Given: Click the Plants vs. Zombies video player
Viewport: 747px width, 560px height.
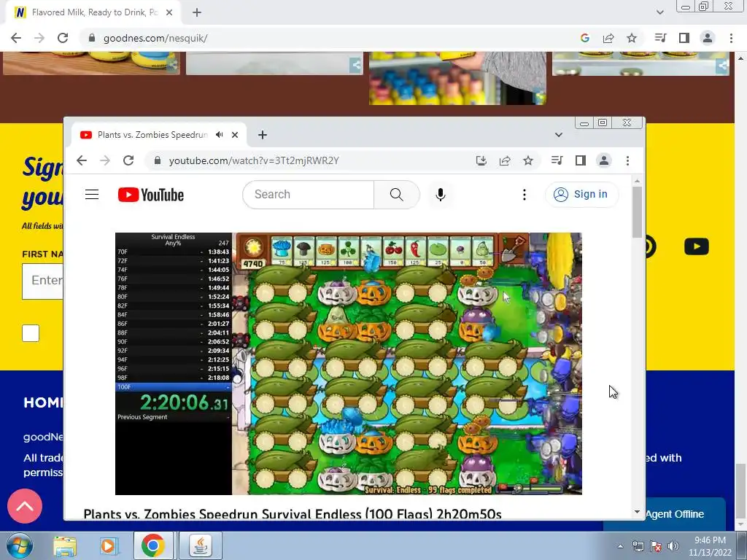Looking at the screenshot, I should point(348,364).
